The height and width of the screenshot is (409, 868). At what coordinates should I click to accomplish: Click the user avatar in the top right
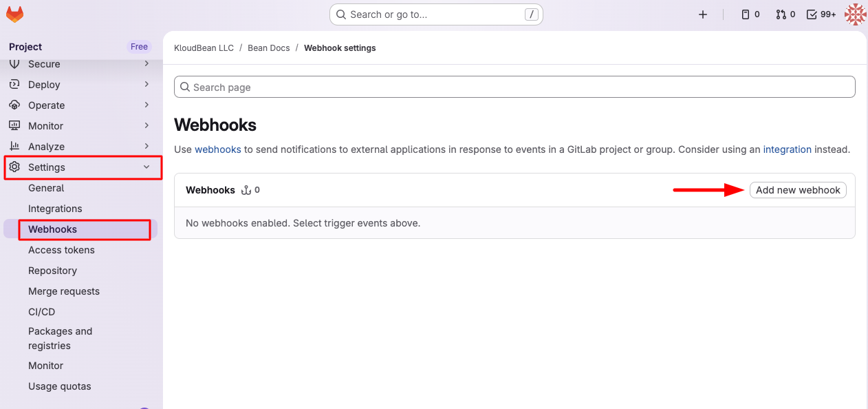pyautogui.click(x=855, y=14)
